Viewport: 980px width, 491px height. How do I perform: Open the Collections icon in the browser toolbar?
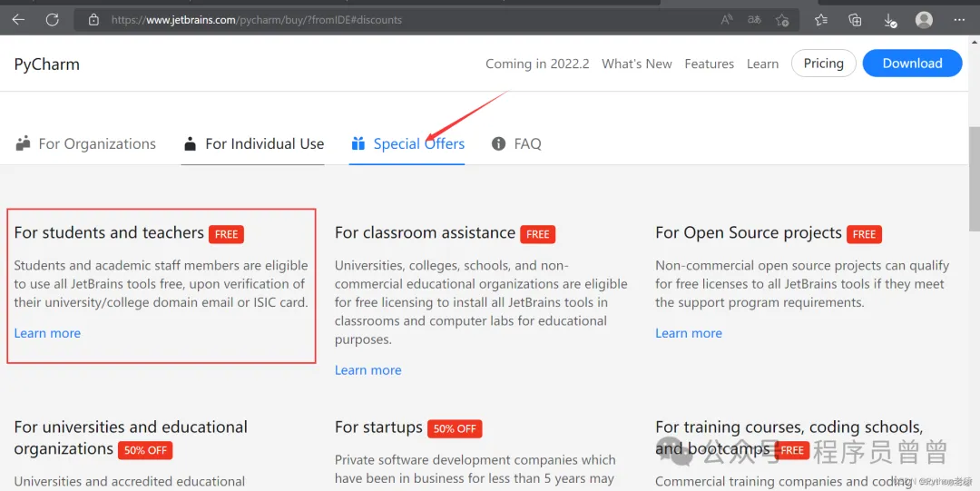click(x=855, y=20)
